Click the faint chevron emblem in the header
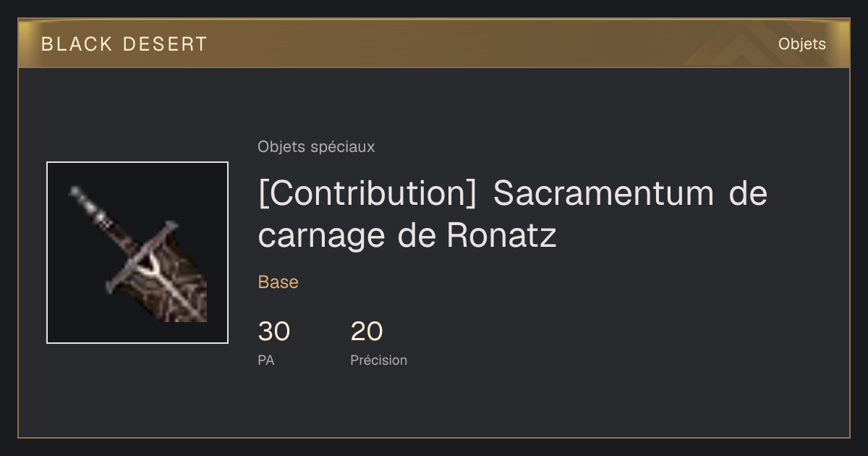 click(736, 45)
